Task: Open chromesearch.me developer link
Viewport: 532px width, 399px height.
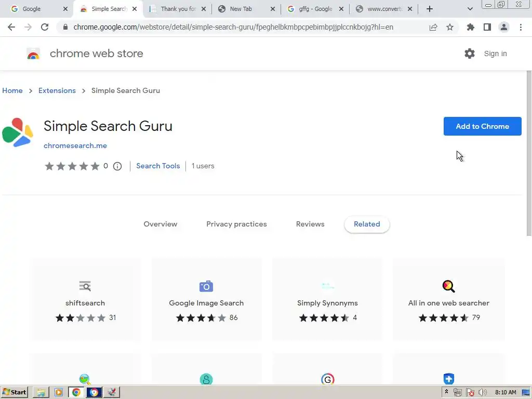Action: 75,145
